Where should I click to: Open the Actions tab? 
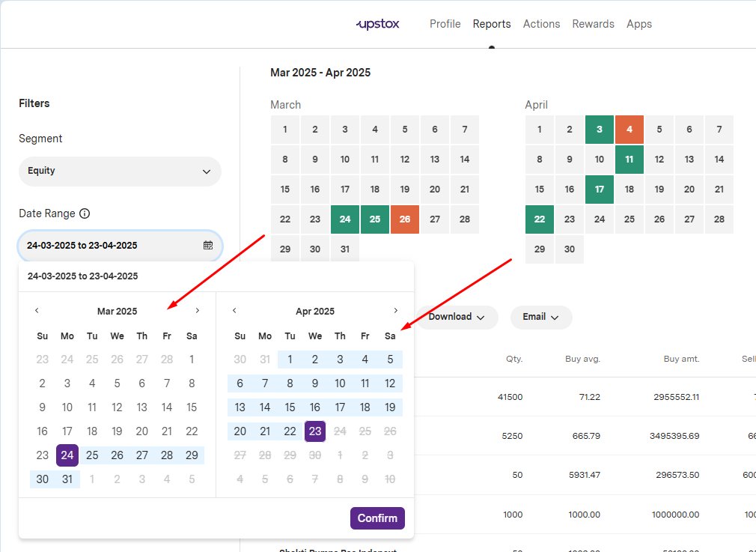point(541,24)
